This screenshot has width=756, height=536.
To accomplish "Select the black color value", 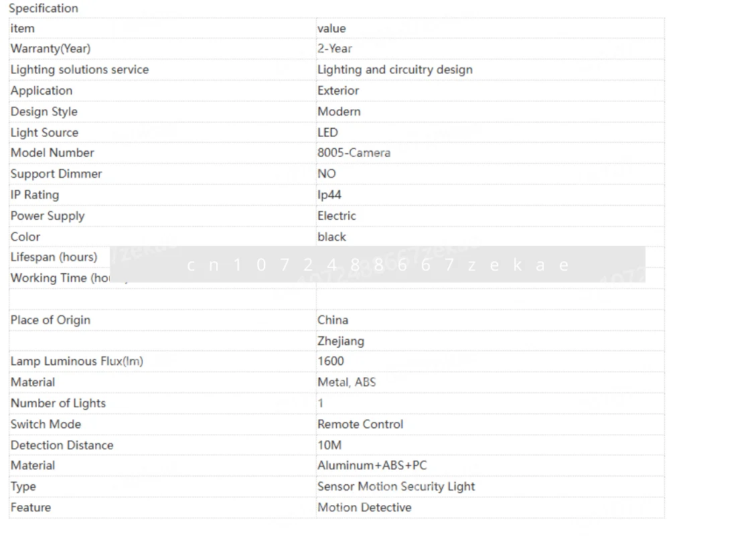I will point(331,237).
